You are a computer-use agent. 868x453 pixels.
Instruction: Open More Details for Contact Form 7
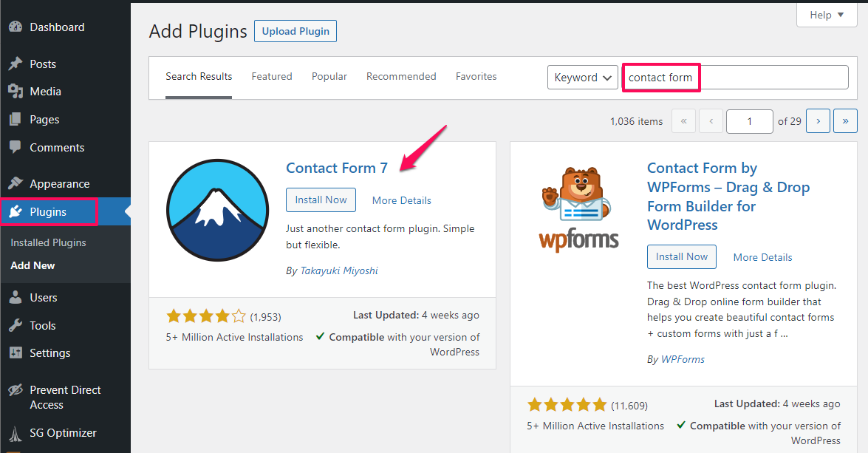click(401, 200)
